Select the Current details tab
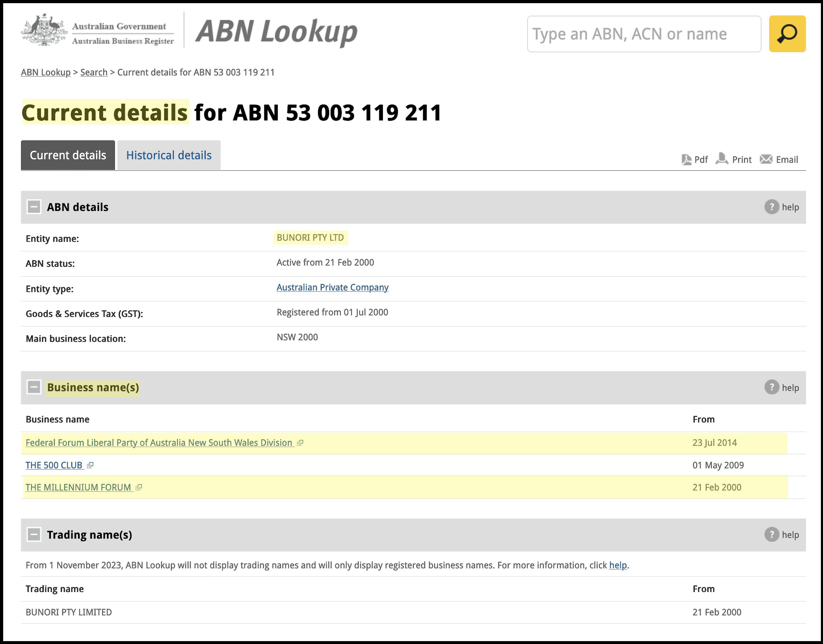Viewport: 823px width, 644px height. (x=68, y=155)
